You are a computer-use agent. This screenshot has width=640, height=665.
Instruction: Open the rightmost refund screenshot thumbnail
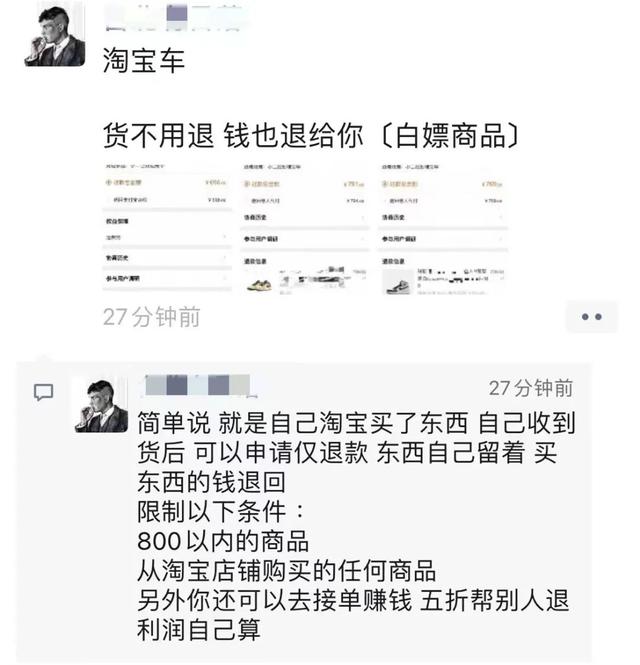pyautogui.click(x=443, y=229)
